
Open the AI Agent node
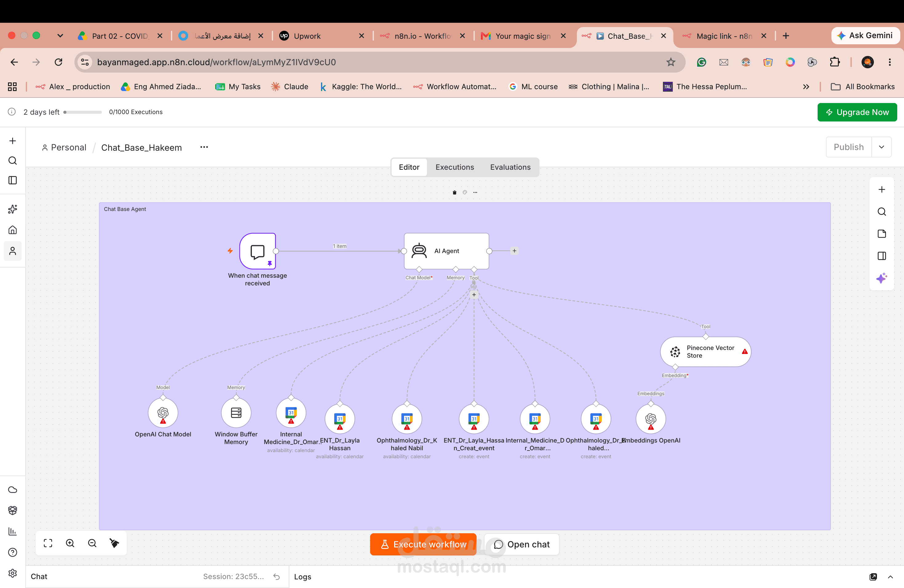(x=446, y=251)
